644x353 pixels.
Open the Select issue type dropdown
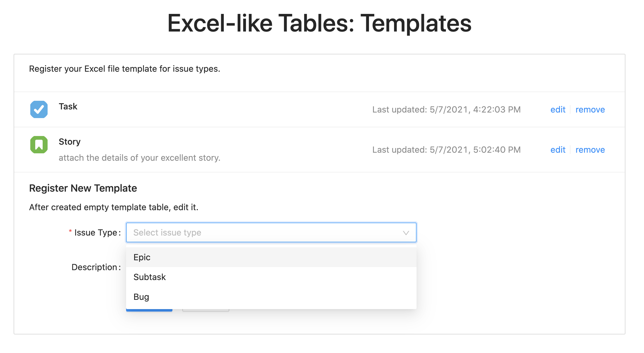click(x=266, y=232)
